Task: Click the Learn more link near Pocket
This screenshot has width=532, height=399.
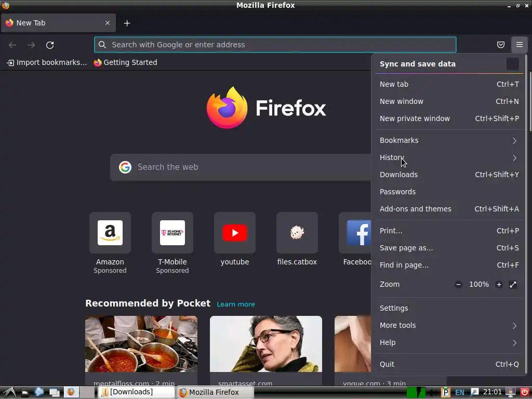Action: (236, 304)
